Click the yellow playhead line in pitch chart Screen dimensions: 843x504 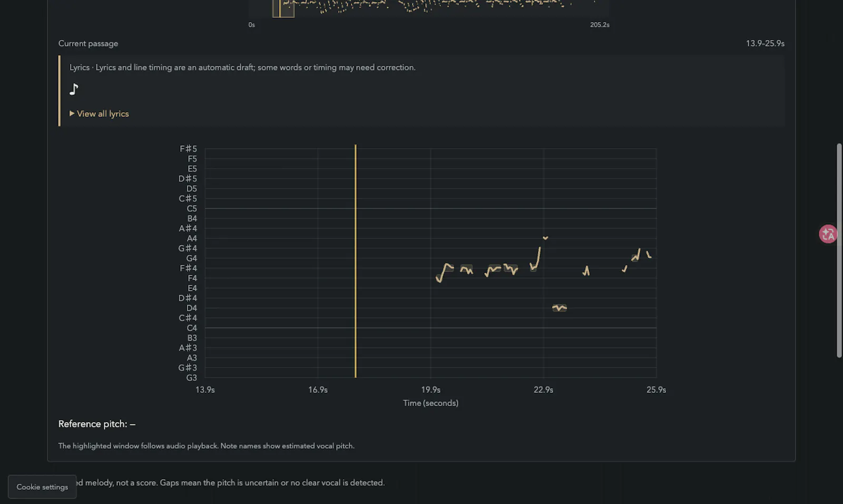(356, 261)
